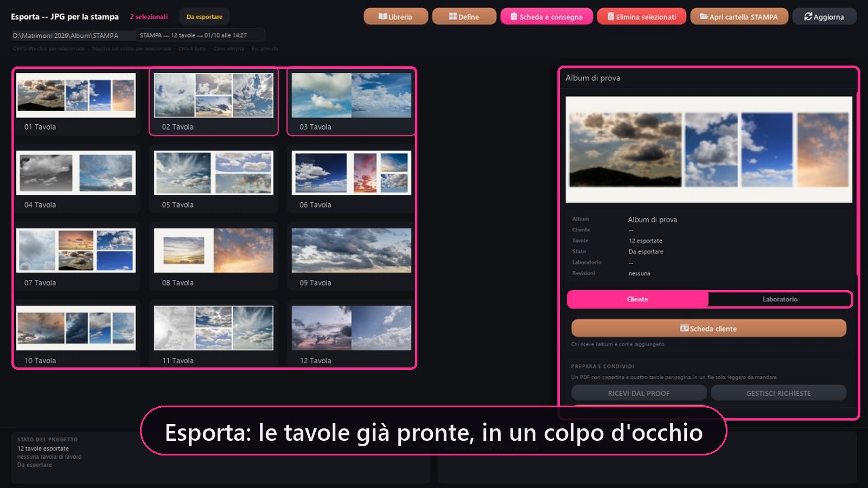The height and width of the screenshot is (488, 868).
Task: Select the 11 Tavola thumbnail
Action: tap(214, 335)
